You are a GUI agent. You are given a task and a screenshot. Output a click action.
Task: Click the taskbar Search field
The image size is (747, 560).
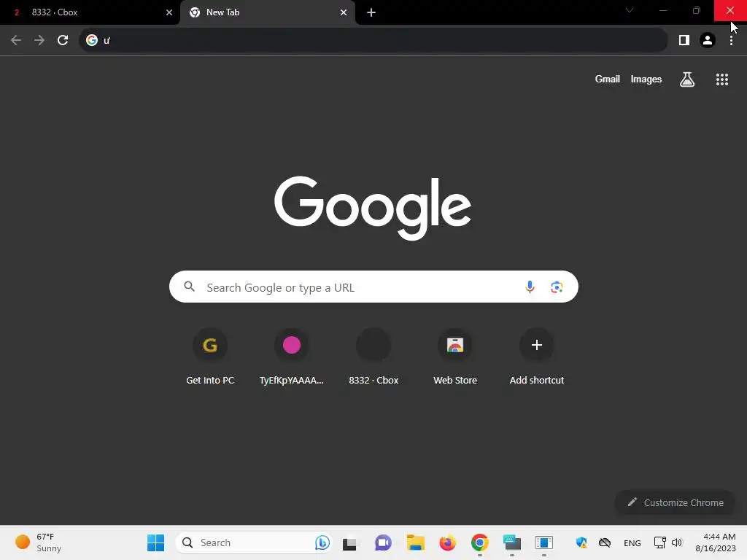[253, 542]
